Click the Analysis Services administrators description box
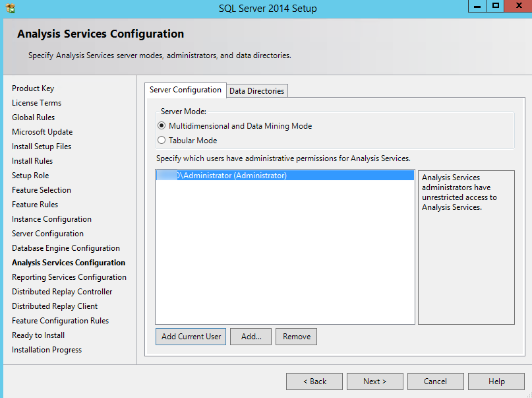This screenshot has width=532, height=398. point(466,248)
